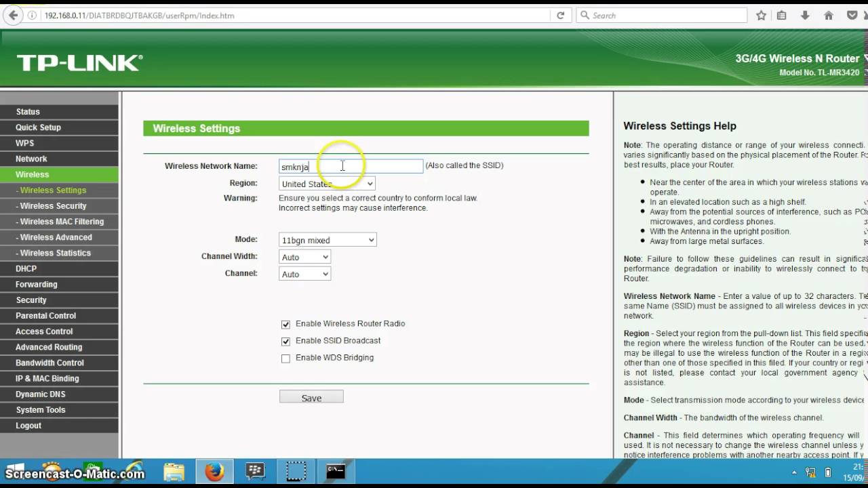Reload the page with the refresh icon
Screen dimensions: 868x488
coord(561,16)
